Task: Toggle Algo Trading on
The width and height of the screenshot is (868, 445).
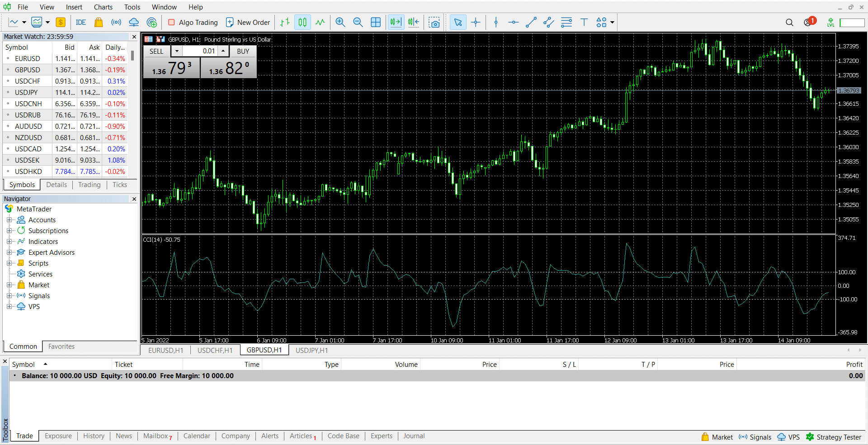Action: pos(192,22)
